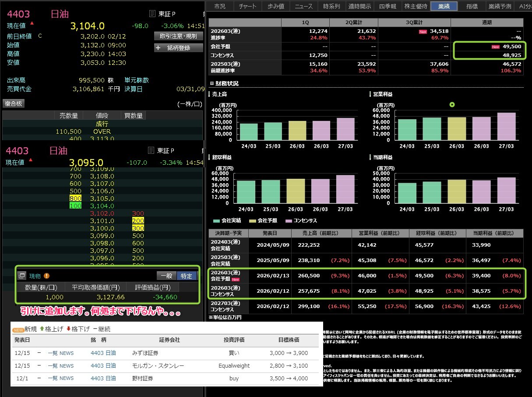The width and height of the screenshot is (532, 397).
Task: Open the チャート tab
Action: (248, 6)
